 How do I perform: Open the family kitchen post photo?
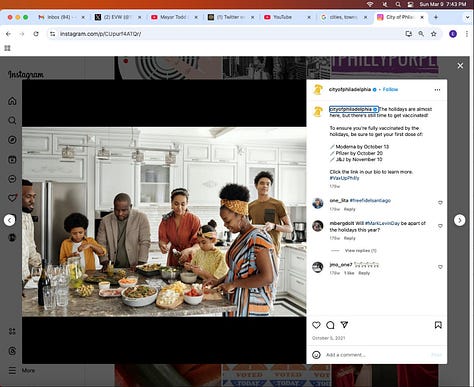point(164,222)
